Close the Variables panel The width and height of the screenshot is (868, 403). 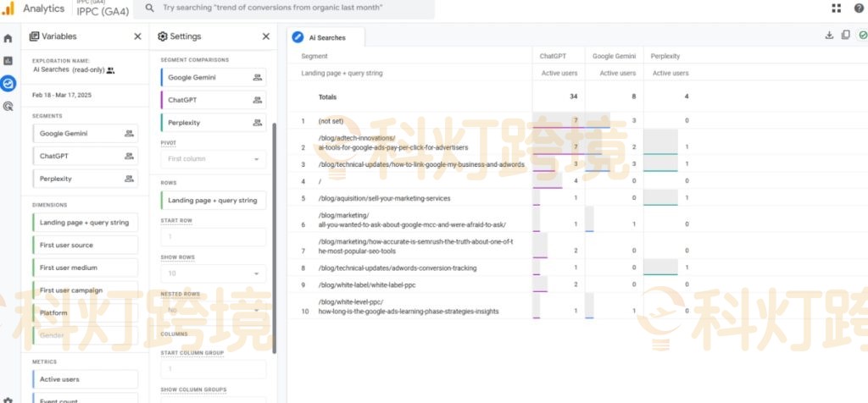coord(137,36)
